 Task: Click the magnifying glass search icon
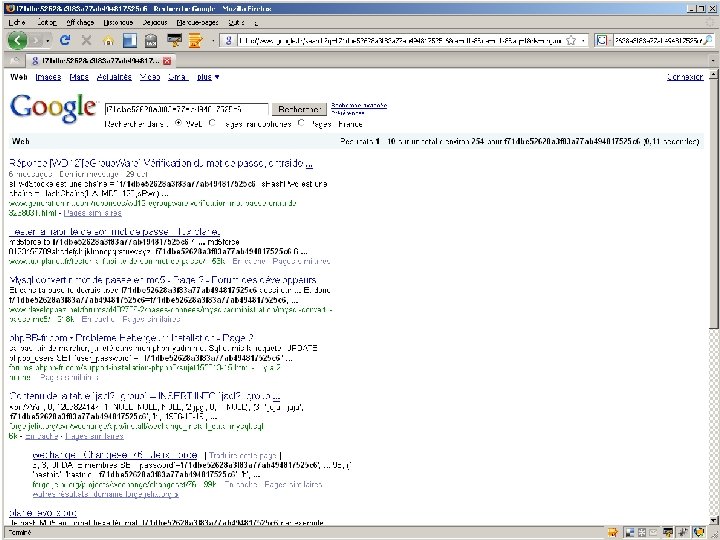pyautogui.click(x=709, y=41)
